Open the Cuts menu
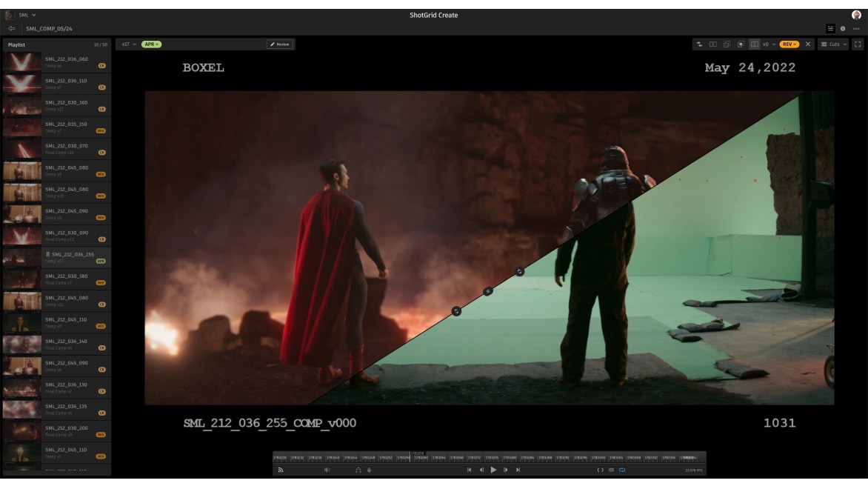The image size is (868, 489). coord(834,44)
